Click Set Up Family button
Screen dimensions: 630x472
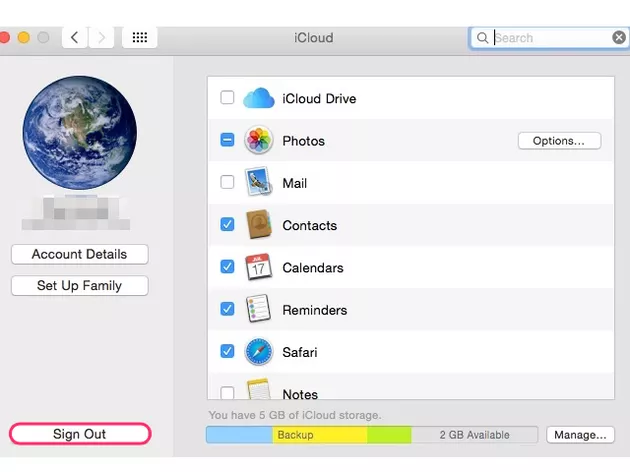(x=80, y=286)
